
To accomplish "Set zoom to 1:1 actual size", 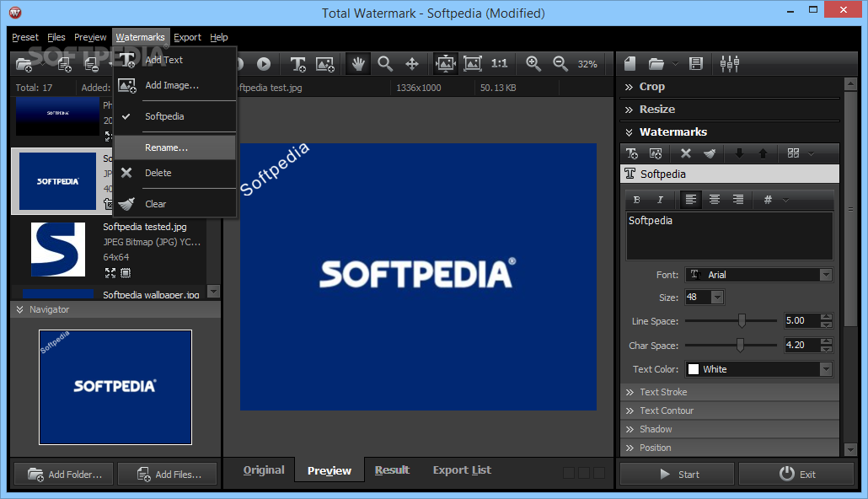I will click(500, 64).
